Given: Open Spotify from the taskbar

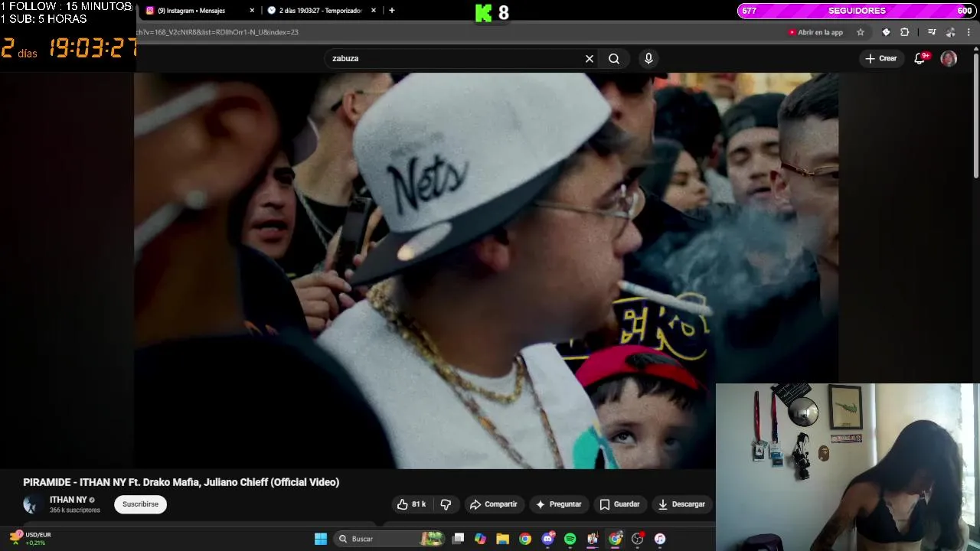Looking at the screenshot, I should point(570,539).
